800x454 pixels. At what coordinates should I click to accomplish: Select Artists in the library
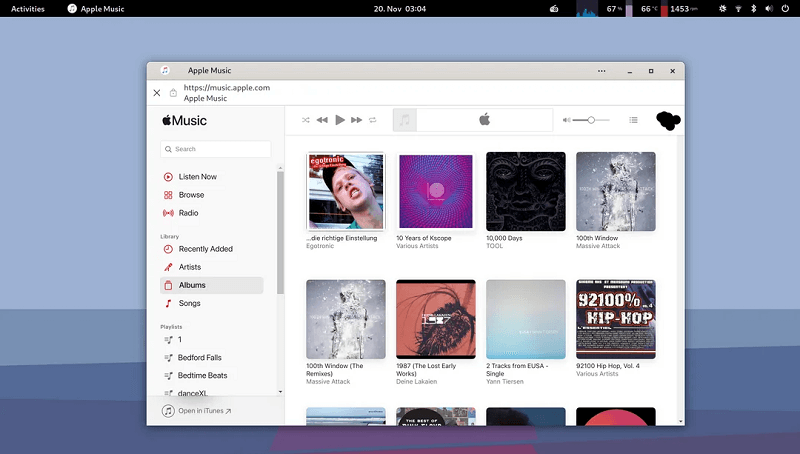click(x=190, y=267)
